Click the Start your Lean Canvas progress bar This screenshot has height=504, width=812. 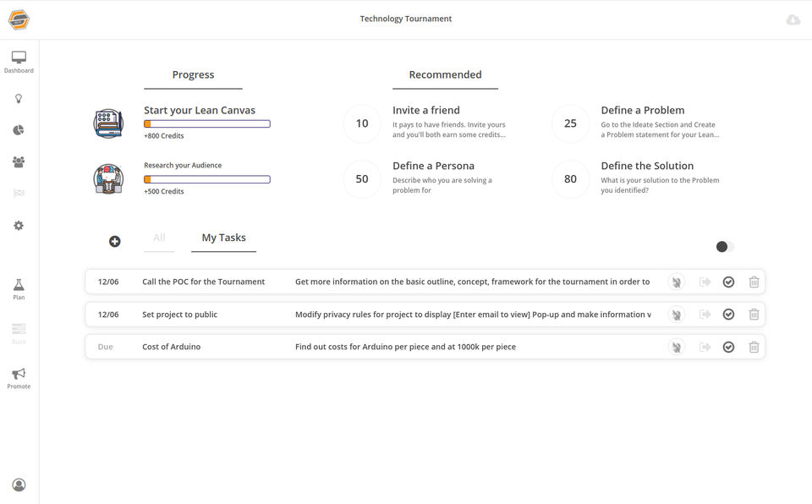(207, 124)
